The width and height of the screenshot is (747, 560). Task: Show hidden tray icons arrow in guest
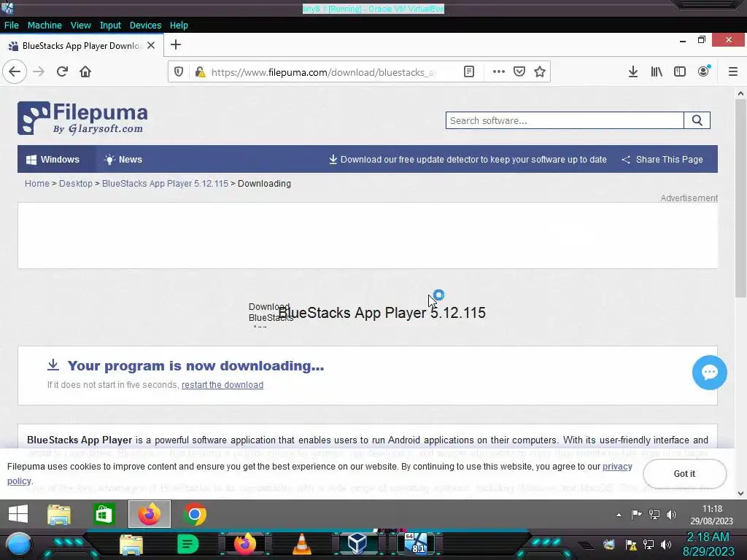(619, 515)
